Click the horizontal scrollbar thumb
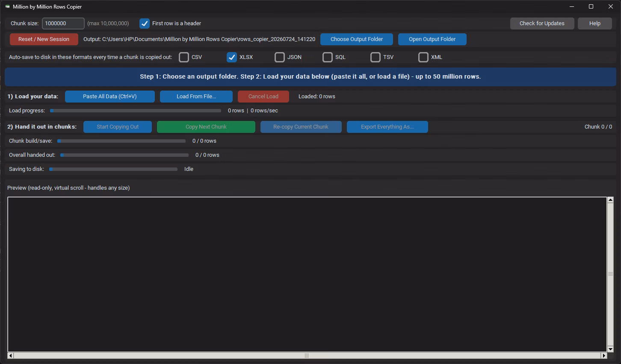This screenshot has width=621, height=364. 307,355
